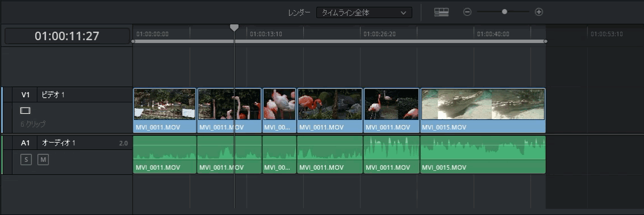Select the MVI_0015.MOV audio clip
The height and width of the screenshot is (215, 644).
tap(483, 155)
